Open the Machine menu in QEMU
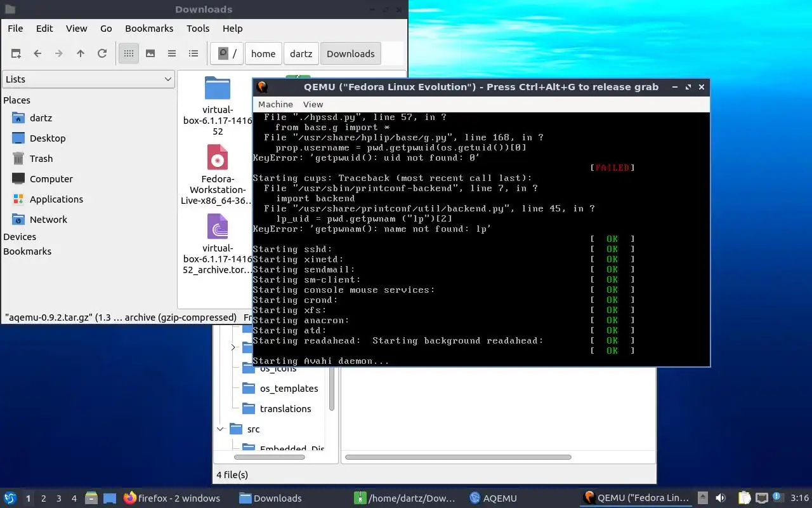812x508 pixels. (275, 104)
